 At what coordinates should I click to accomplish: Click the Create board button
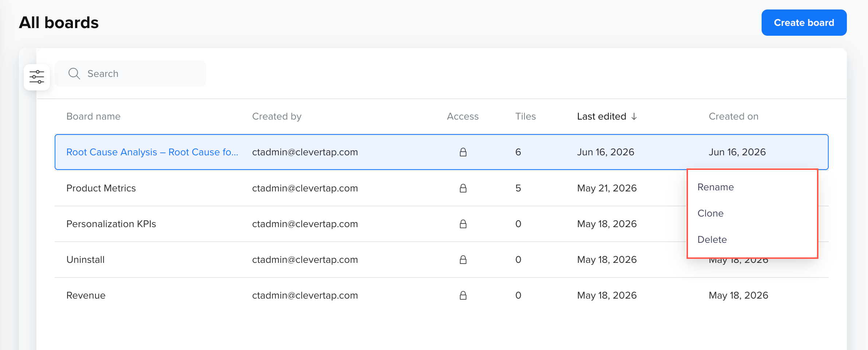click(x=804, y=23)
